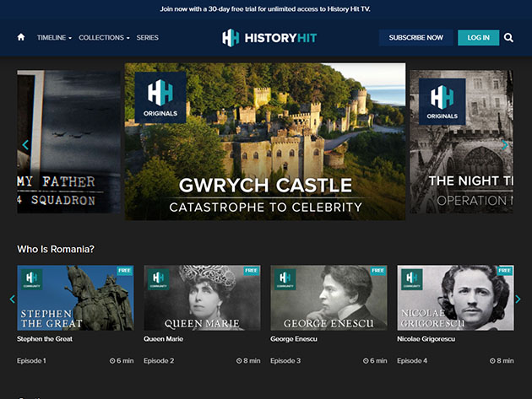Click Episode 2 label
Viewport: 532px width, 399px height.
[x=159, y=361]
